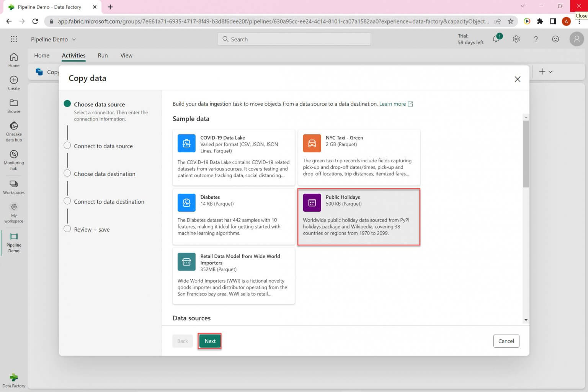The image size is (588, 392).
Task: Open browser tab search chevron
Action: click(523, 6)
